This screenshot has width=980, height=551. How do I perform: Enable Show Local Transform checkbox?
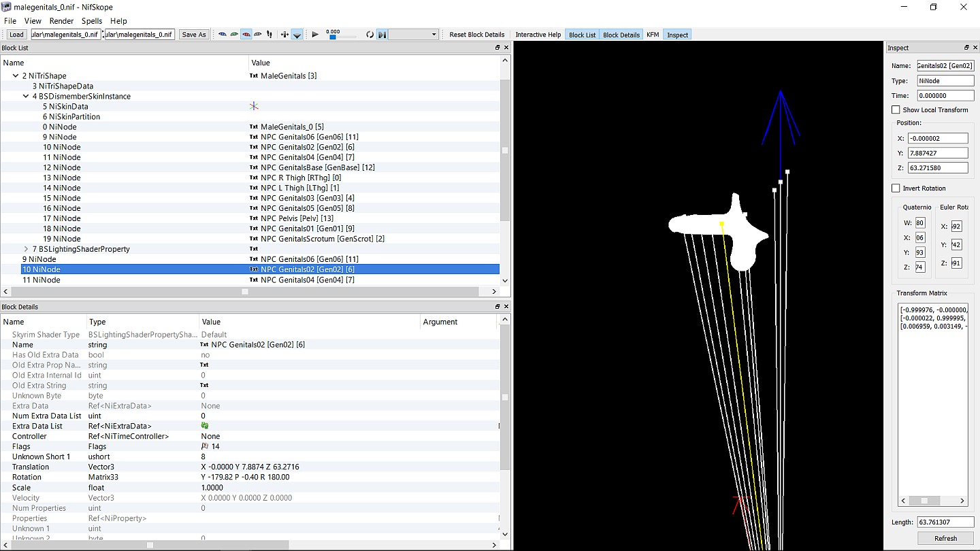tap(896, 110)
